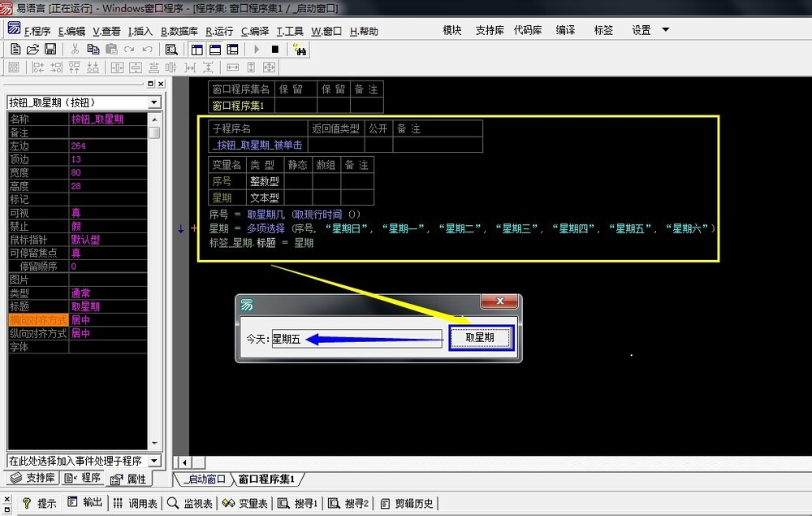Click the 取星期 button in dialog

481,338
